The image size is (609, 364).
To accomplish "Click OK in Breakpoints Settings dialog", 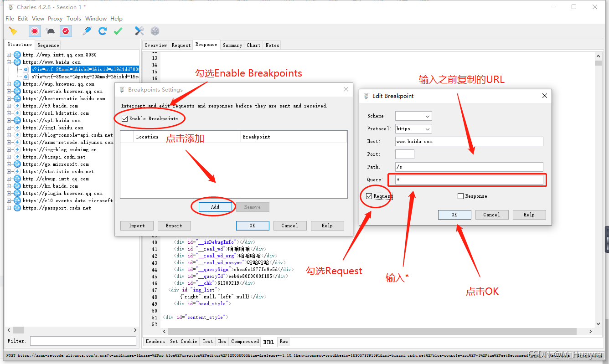I will [x=253, y=226].
